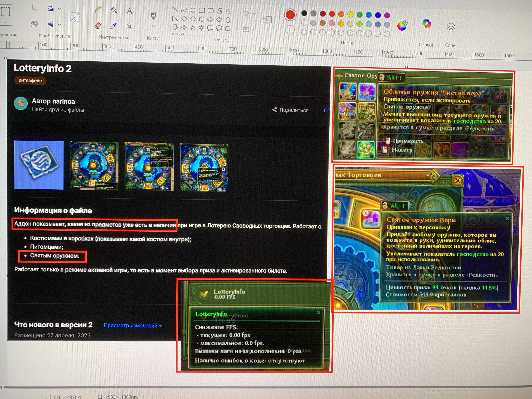Pick the dark red palette swatch
Viewport: 532px width, 399px height.
tap(323, 13)
